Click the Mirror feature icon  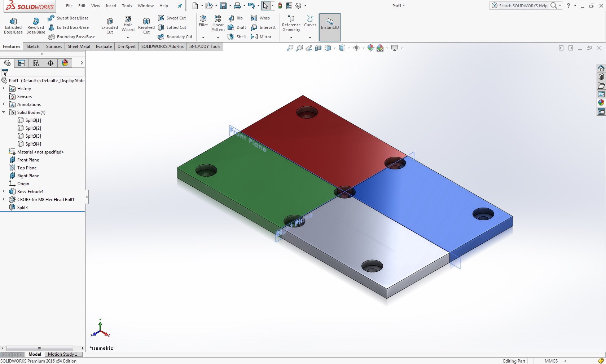(261, 37)
